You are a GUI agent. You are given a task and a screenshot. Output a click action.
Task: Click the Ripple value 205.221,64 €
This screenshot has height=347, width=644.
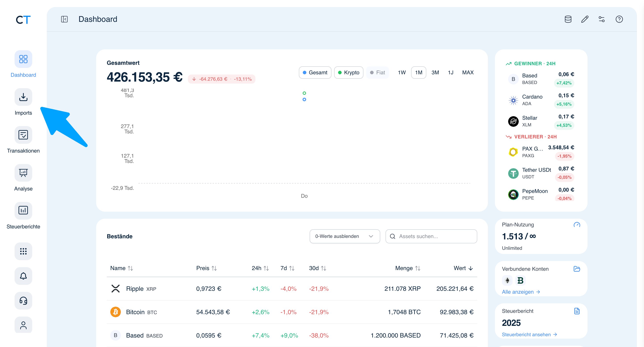455,289
